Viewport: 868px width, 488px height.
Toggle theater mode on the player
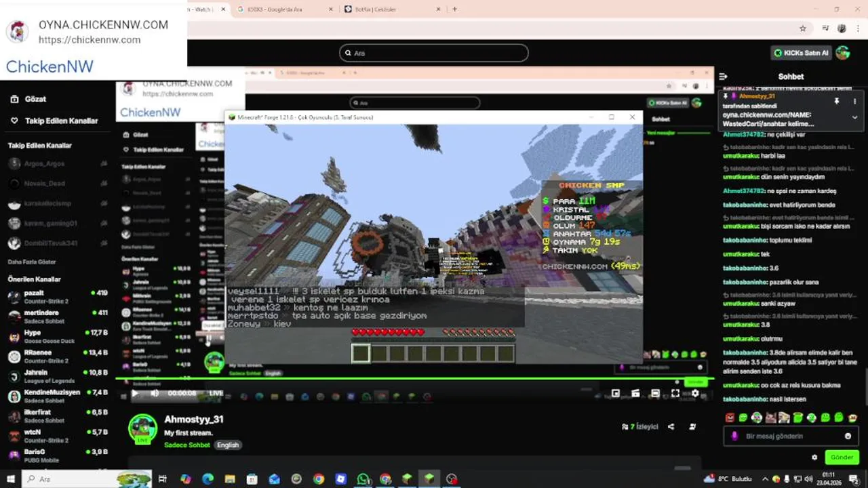point(655,393)
